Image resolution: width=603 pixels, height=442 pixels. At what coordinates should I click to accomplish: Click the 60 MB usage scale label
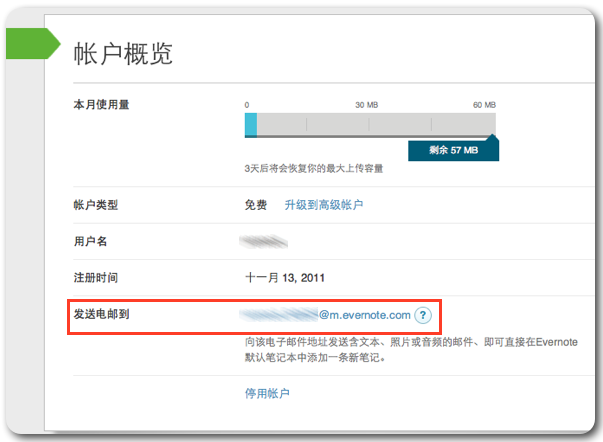tap(484, 105)
